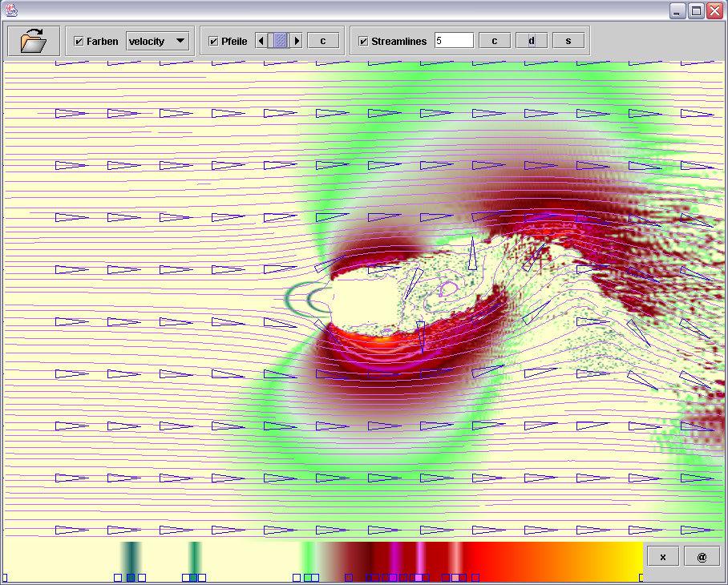
Task: Click the Streamlines number input field
Action: 454,41
